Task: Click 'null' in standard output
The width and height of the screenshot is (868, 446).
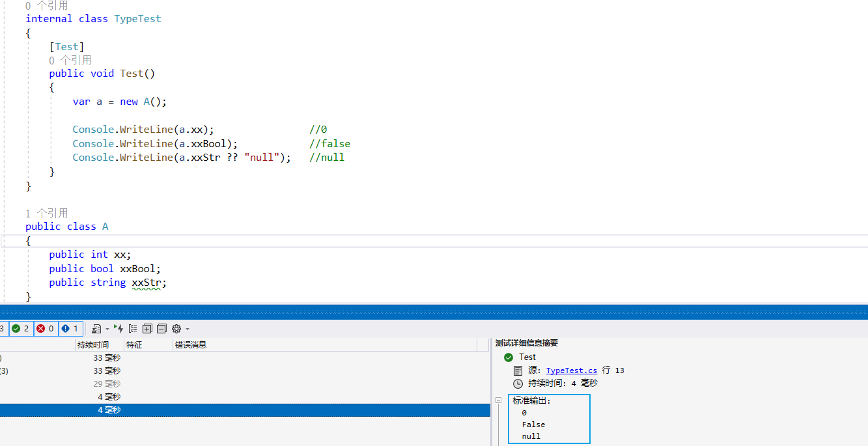Action: 531,436
